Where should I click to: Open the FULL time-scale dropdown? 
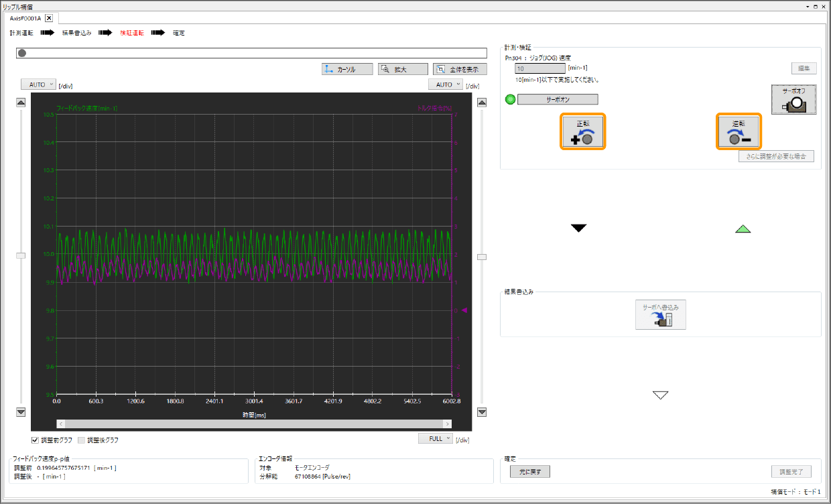click(436, 438)
